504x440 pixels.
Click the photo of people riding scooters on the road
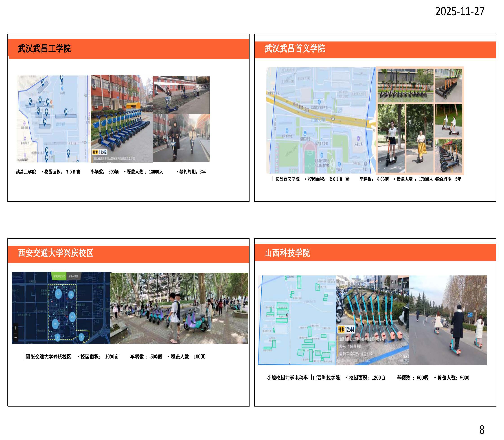pos(448,320)
